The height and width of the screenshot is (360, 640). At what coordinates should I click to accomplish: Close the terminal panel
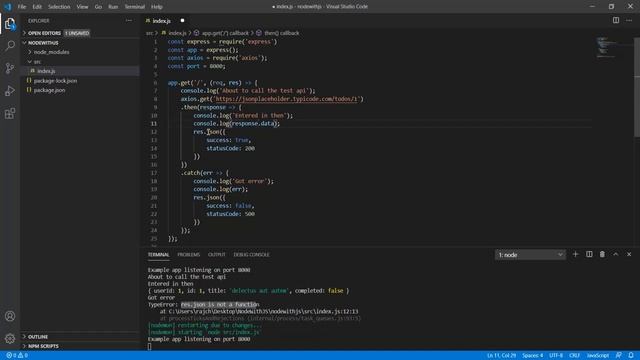coord(629,254)
